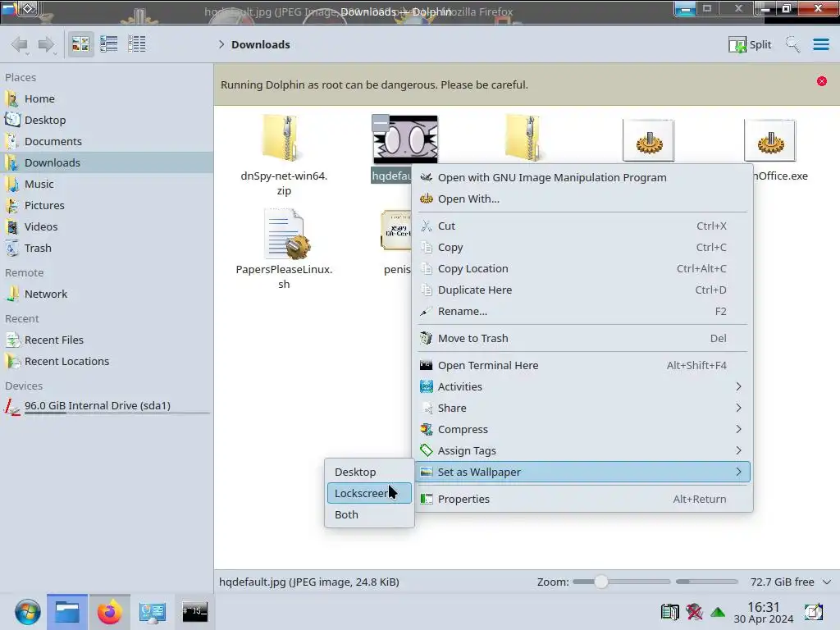840x630 pixels.
Task: Switch to Firefox in the taskbar
Action: (x=109, y=612)
